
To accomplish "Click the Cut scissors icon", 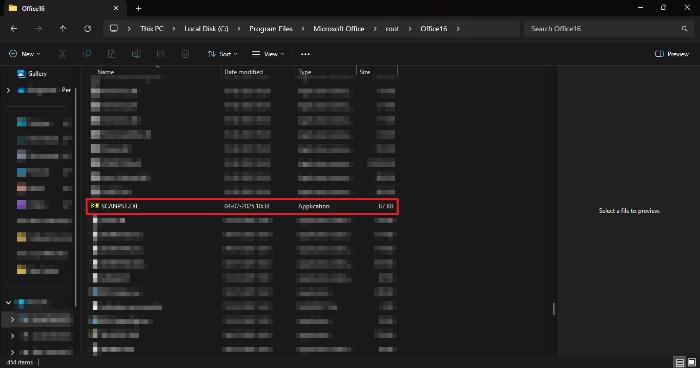I will pyautogui.click(x=62, y=54).
